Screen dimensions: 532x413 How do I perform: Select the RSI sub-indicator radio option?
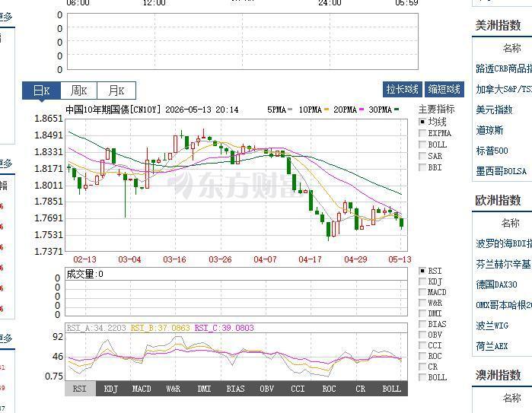(422, 271)
